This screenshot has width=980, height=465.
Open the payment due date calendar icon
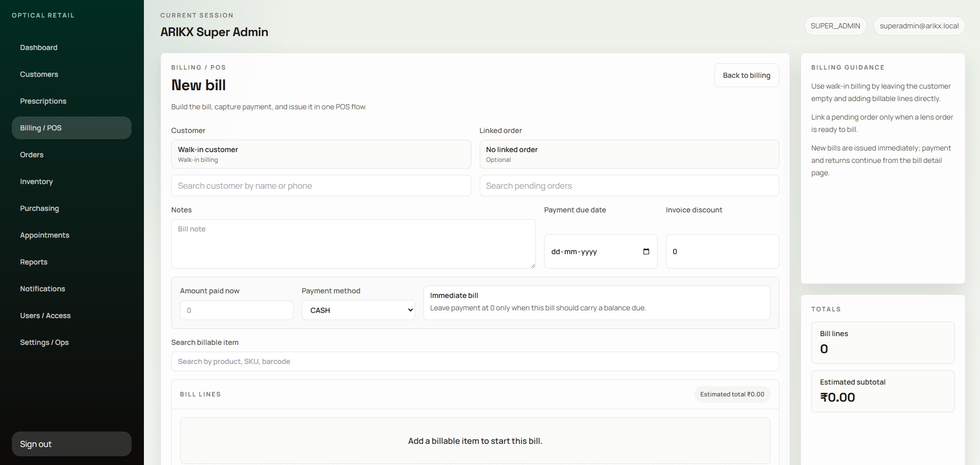click(646, 252)
